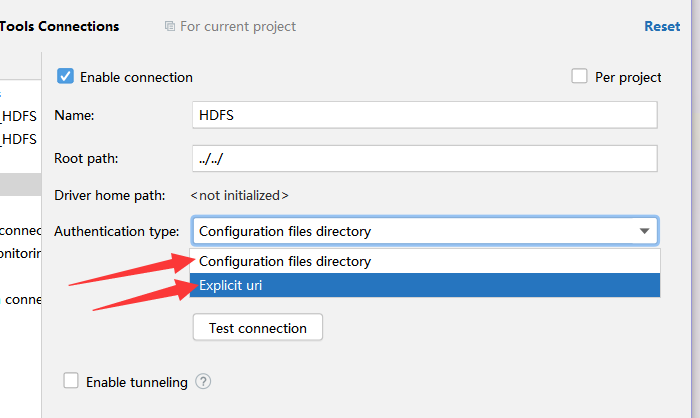Select the 'Explicit uri' option

point(230,285)
